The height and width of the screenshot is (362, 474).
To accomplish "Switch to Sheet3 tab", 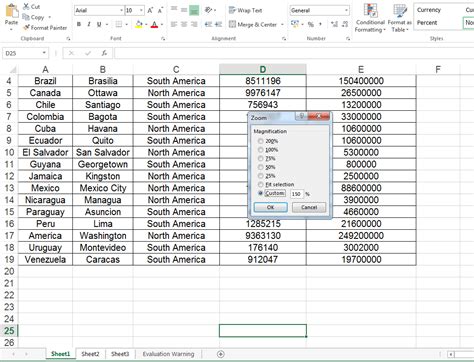I will (120, 354).
